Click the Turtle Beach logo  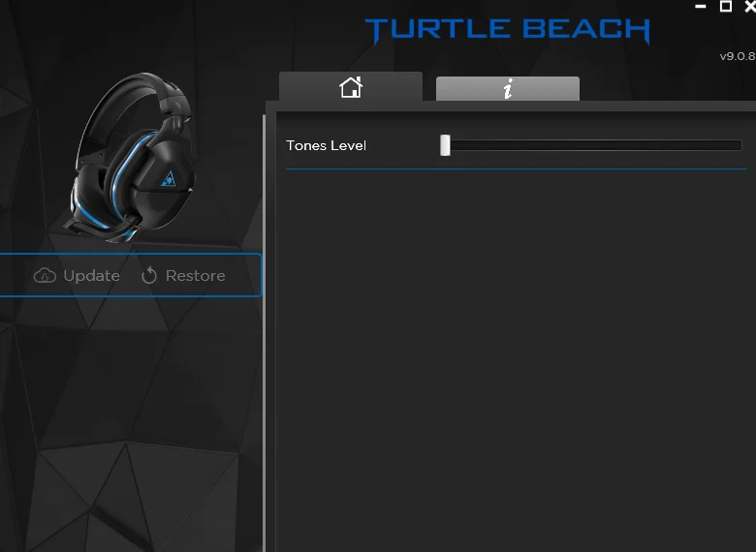507,30
